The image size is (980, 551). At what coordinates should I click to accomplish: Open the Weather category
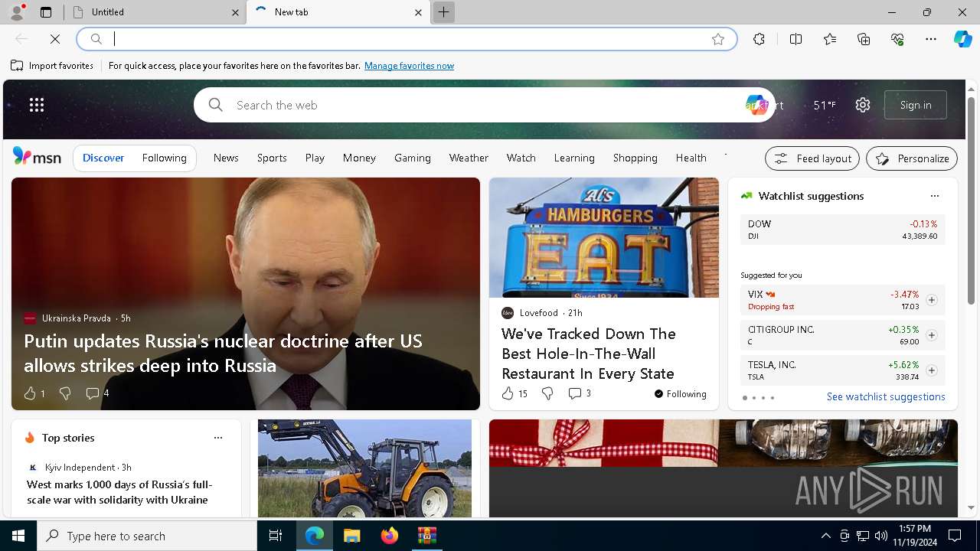[469, 158]
